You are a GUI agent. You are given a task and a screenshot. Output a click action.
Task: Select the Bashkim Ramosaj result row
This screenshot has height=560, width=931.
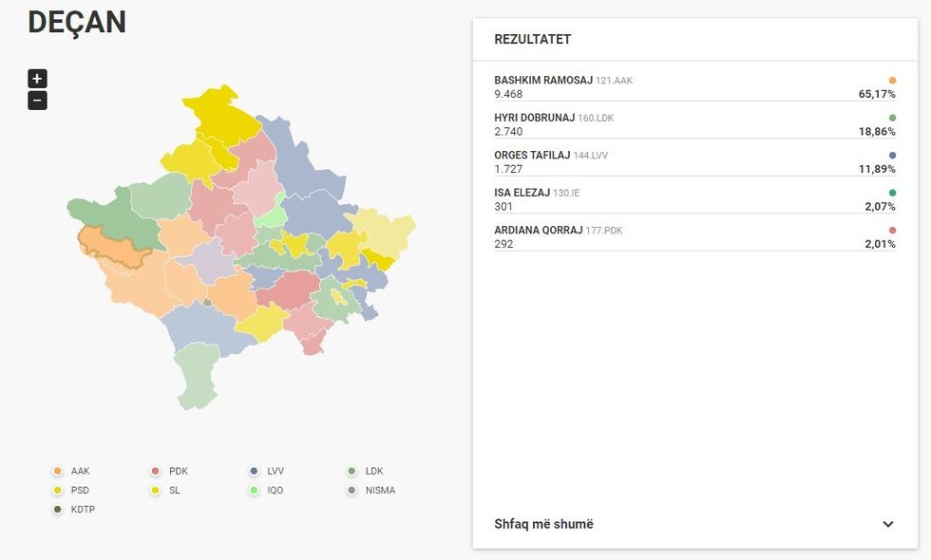[693, 87]
